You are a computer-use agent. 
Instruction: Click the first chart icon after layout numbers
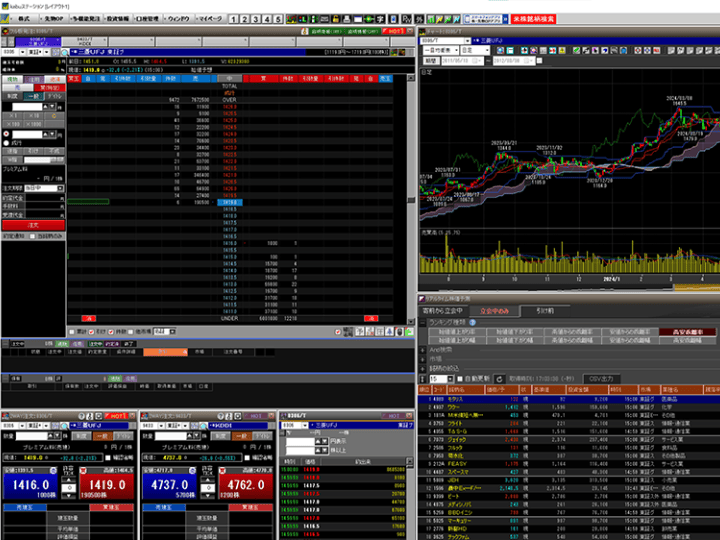click(x=291, y=19)
